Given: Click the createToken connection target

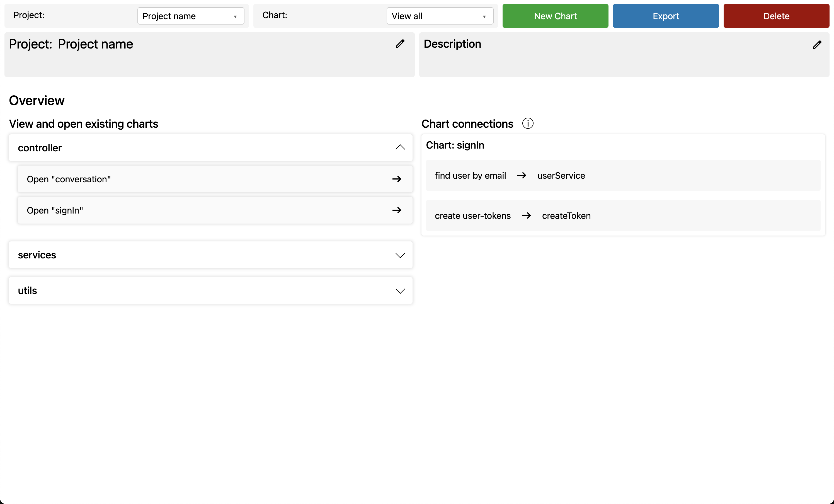Looking at the screenshot, I should 566,215.
